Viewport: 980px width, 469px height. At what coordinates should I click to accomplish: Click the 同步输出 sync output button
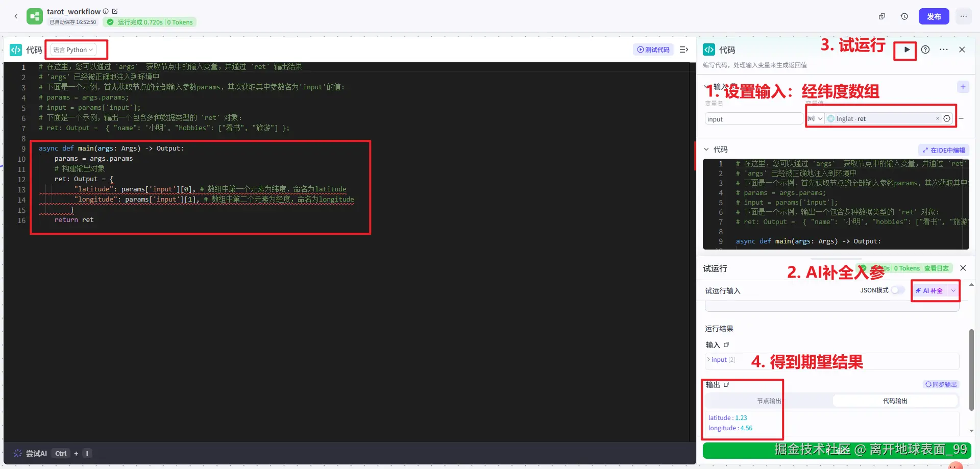tap(941, 384)
